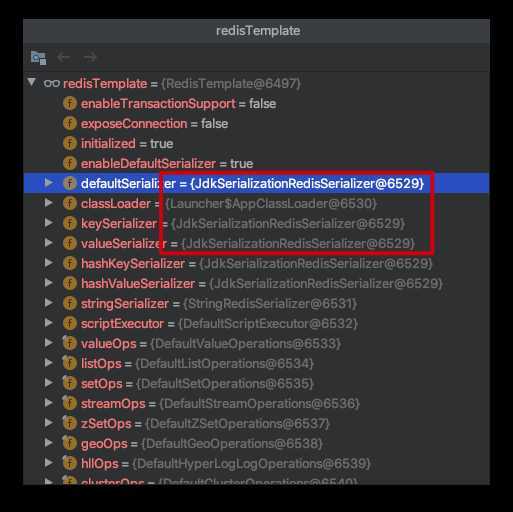Expand the keySerializer node
The image size is (513, 512).
click(49, 223)
